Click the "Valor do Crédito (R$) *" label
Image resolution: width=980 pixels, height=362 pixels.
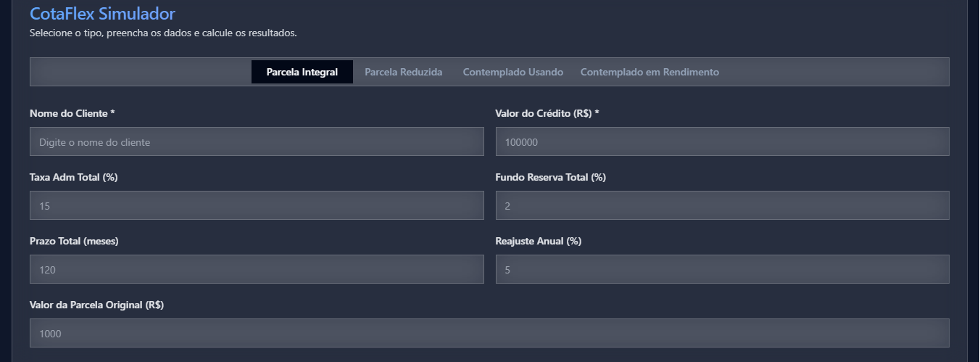tap(547, 114)
